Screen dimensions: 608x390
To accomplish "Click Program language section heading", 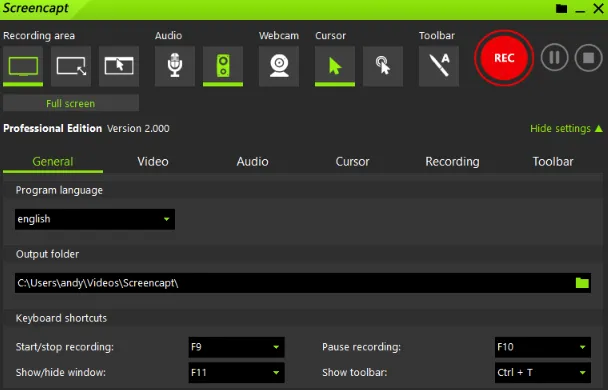I will click(59, 190).
